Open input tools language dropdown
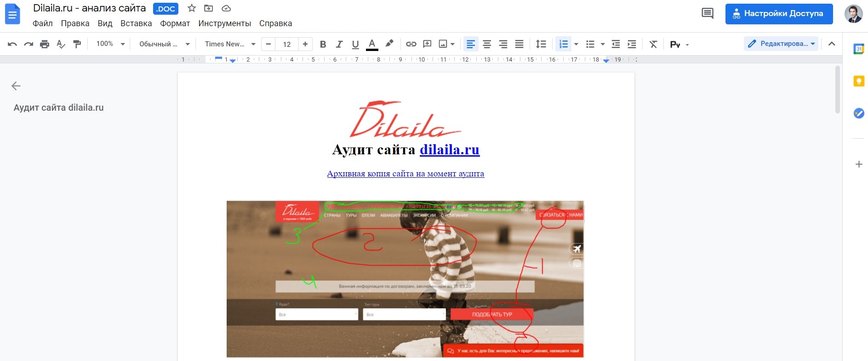The image size is (868, 361). click(x=680, y=45)
